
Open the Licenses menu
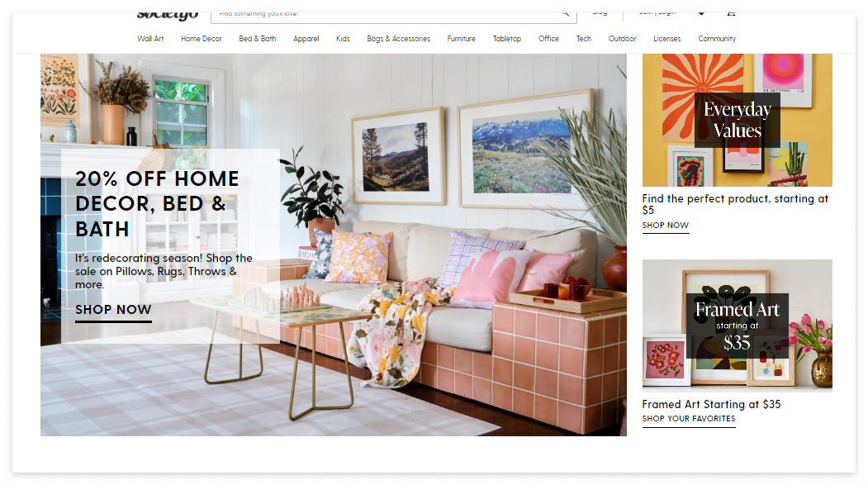[667, 39]
